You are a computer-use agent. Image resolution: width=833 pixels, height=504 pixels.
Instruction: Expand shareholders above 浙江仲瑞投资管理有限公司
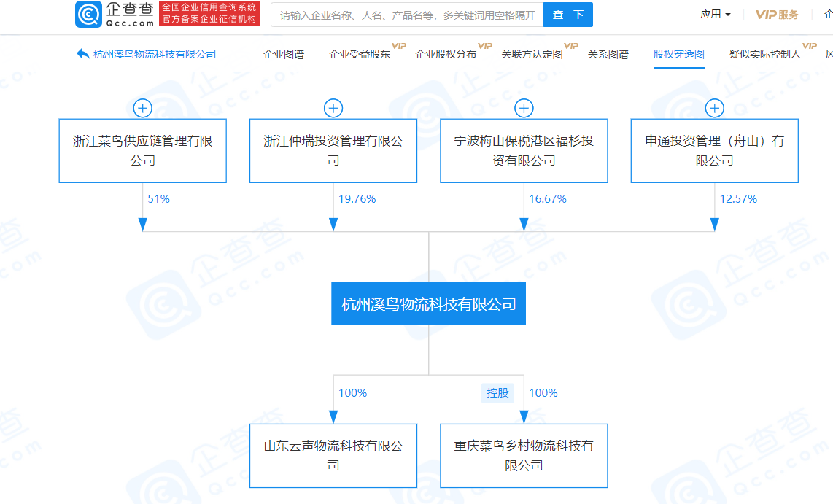[x=333, y=109]
